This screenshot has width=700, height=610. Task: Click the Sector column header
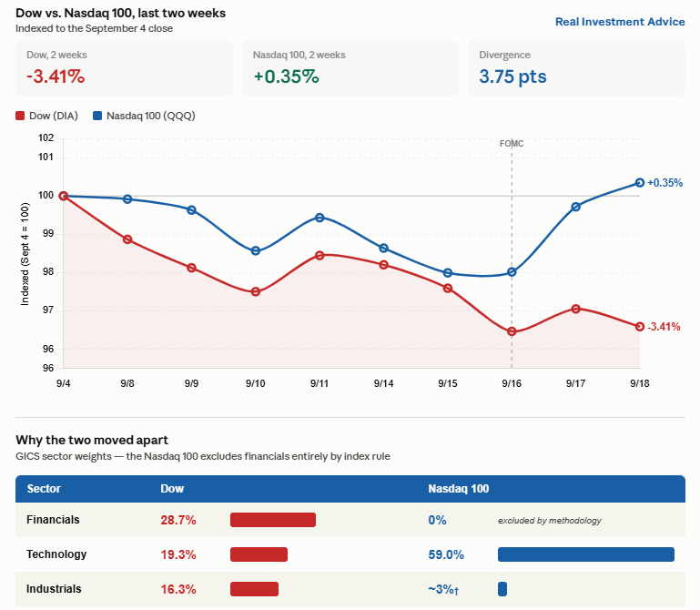[44, 489]
